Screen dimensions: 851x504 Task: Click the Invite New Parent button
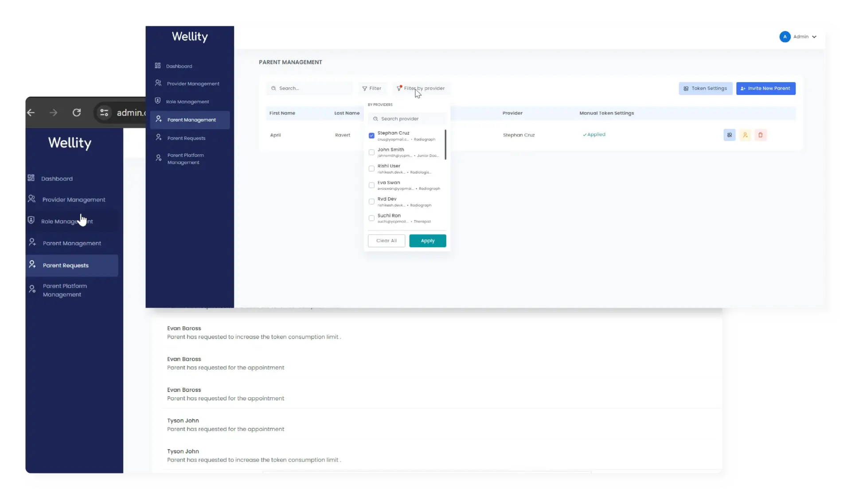765,88
